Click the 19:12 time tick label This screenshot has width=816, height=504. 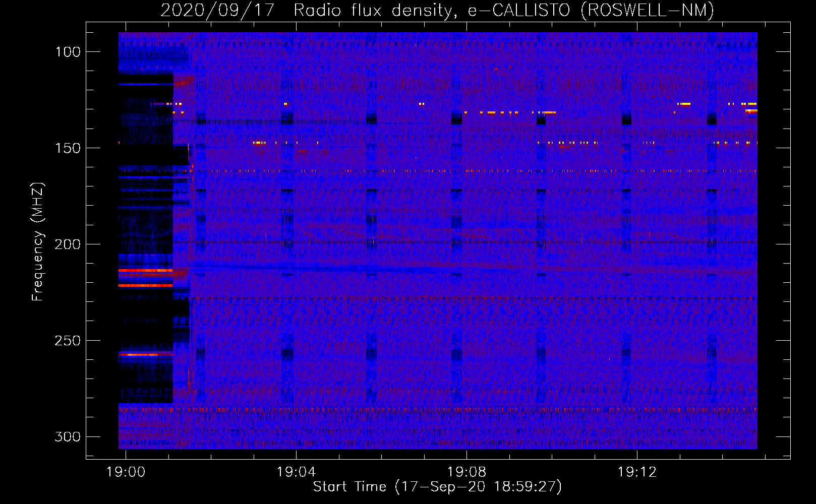click(637, 472)
